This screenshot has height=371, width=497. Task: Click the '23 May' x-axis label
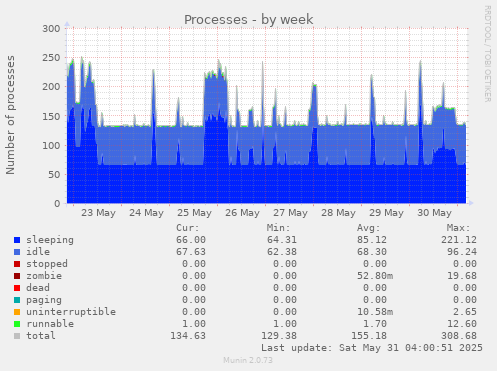98,213
